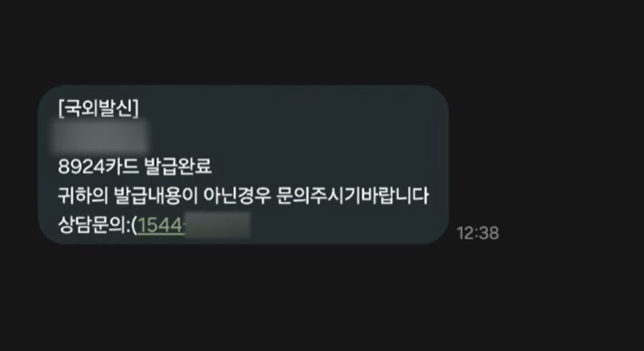Click bubble space right of the blurred phone number
644x351 pixels.
tap(345, 225)
